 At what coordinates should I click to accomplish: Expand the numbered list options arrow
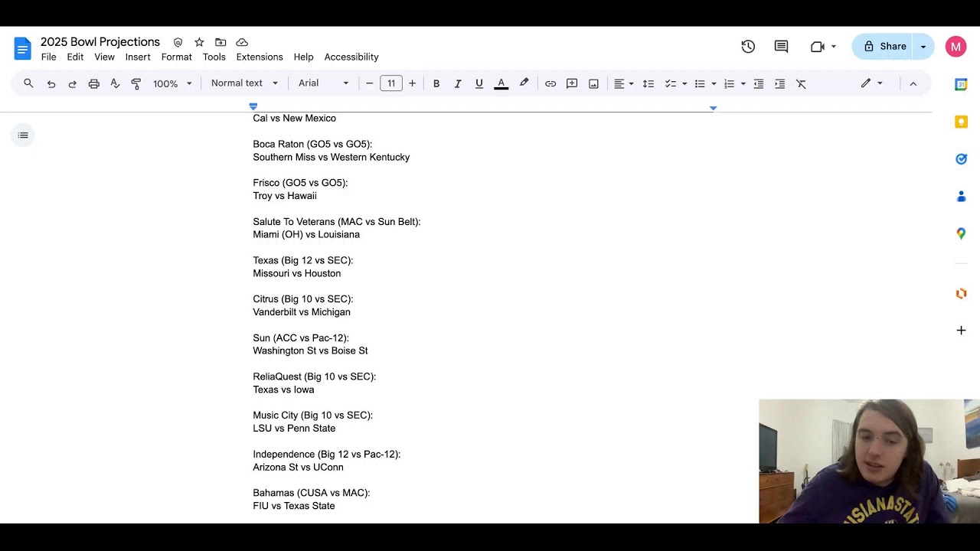click(743, 83)
